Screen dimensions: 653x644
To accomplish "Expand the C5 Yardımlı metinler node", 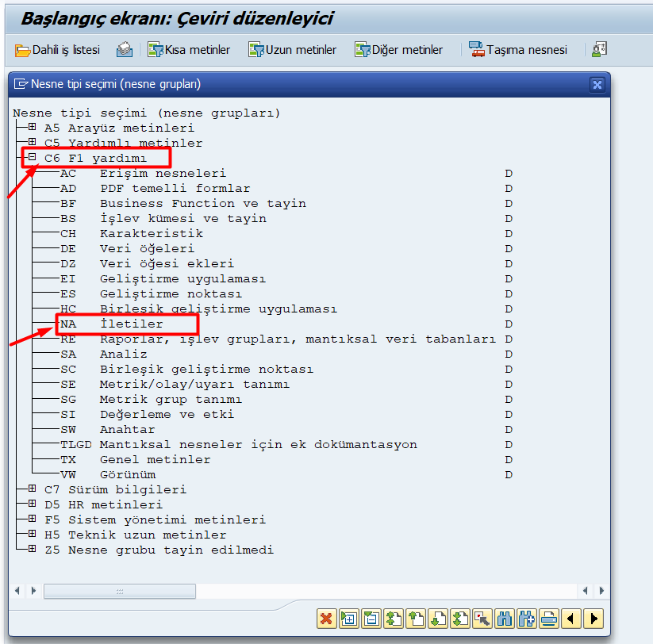I will coord(32,141).
